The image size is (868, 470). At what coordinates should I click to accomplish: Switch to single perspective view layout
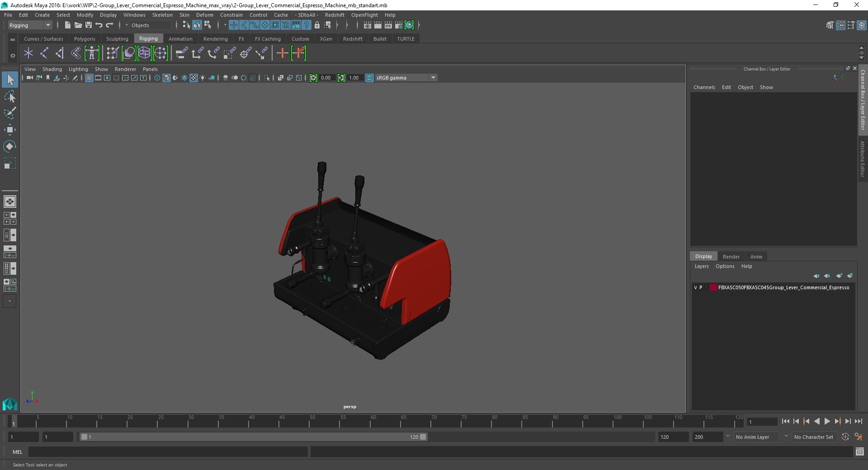click(x=10, y=202)
